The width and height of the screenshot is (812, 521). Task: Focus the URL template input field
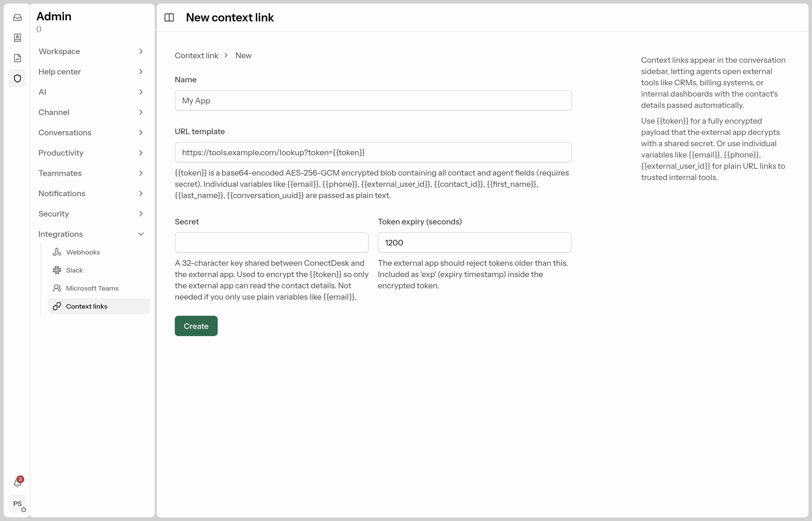click(x=373, y=152)
